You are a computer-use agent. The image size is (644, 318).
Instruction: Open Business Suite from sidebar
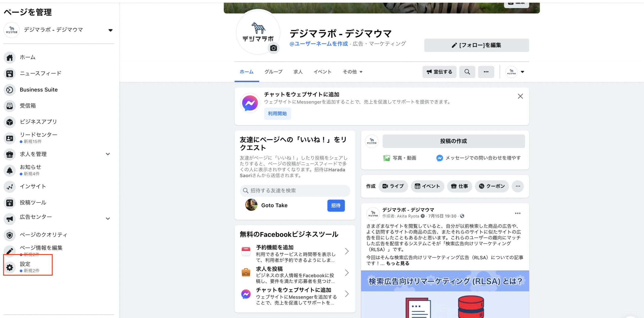tap(38, 90)
